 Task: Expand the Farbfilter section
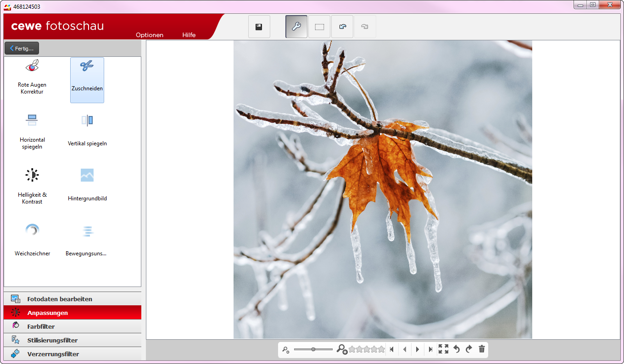[x=72, y=326]
